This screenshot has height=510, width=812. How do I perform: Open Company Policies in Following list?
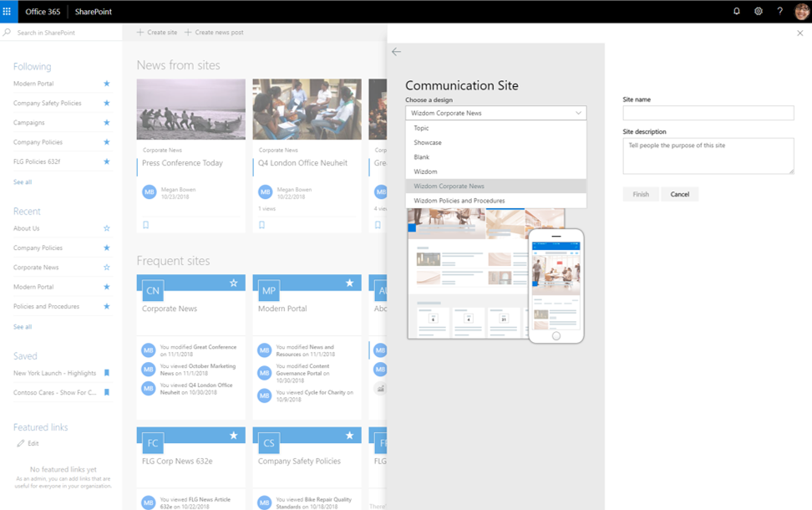38,142
